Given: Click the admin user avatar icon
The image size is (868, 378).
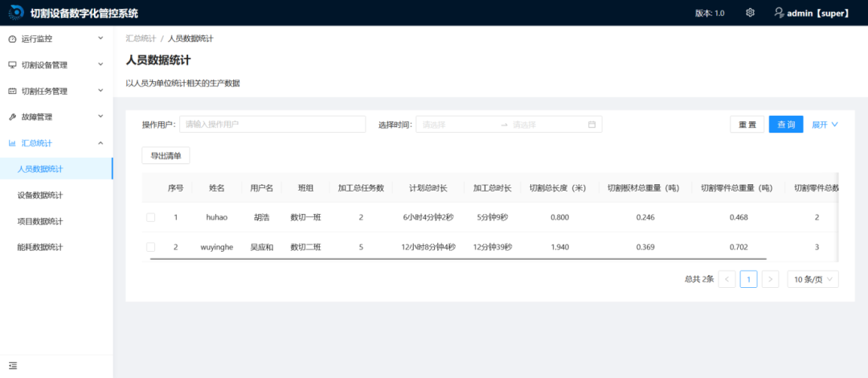Looking at the screenshot, I should 779,12.
